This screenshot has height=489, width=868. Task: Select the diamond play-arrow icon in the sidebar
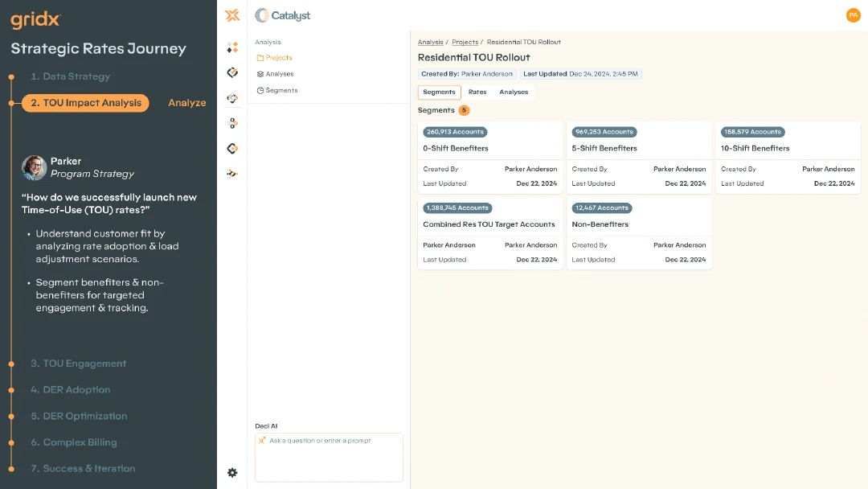click(x=232, y=149)
